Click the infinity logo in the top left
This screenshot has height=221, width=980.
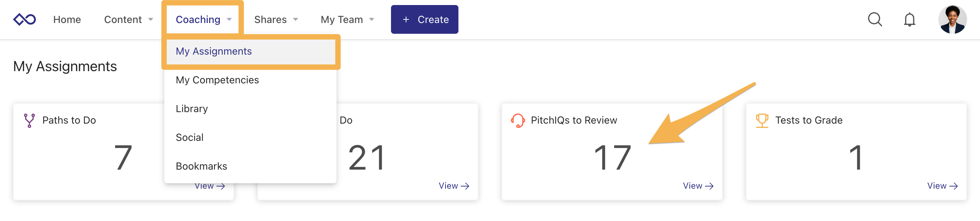click(24, 19)
